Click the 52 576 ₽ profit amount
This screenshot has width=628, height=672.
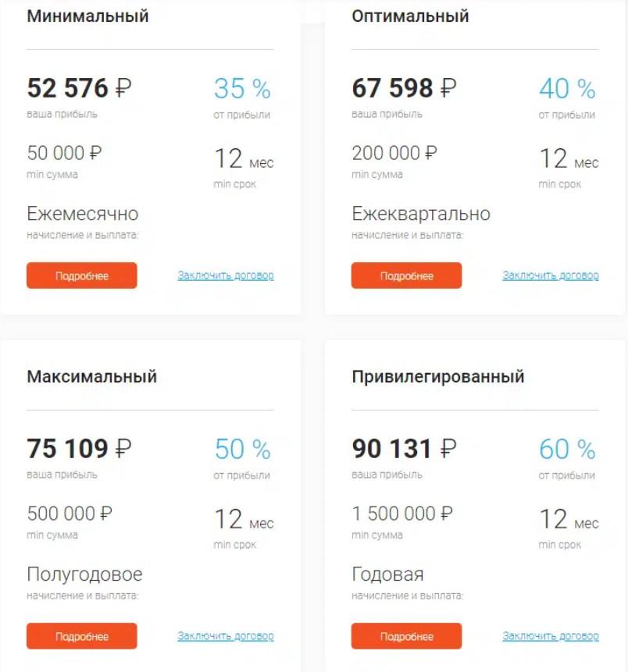click(76, 87)
